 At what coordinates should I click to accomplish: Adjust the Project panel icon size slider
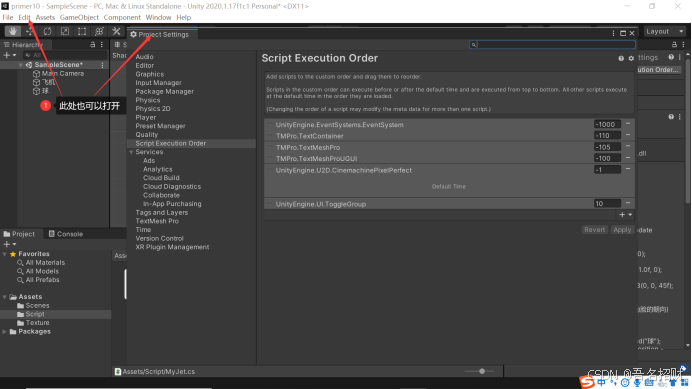tap(482, 371)
